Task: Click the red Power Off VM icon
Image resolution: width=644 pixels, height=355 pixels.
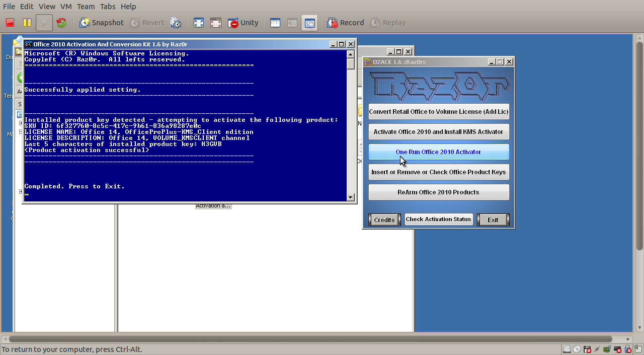Action: click(10, 23)
